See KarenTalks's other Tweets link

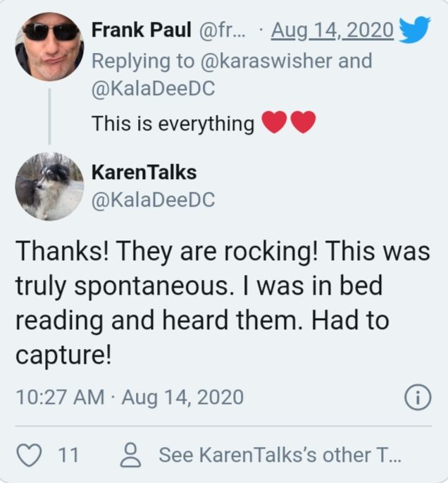click(x=280, y=455)
